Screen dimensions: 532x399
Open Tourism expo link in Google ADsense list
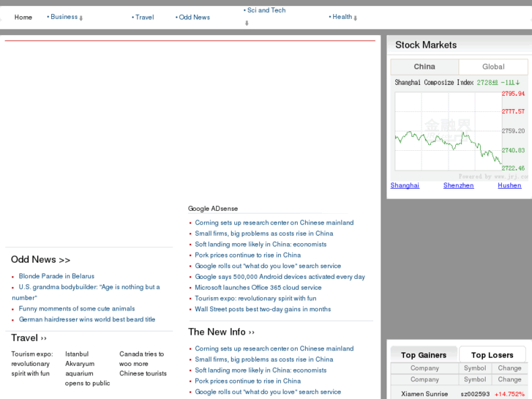(255, 299)
